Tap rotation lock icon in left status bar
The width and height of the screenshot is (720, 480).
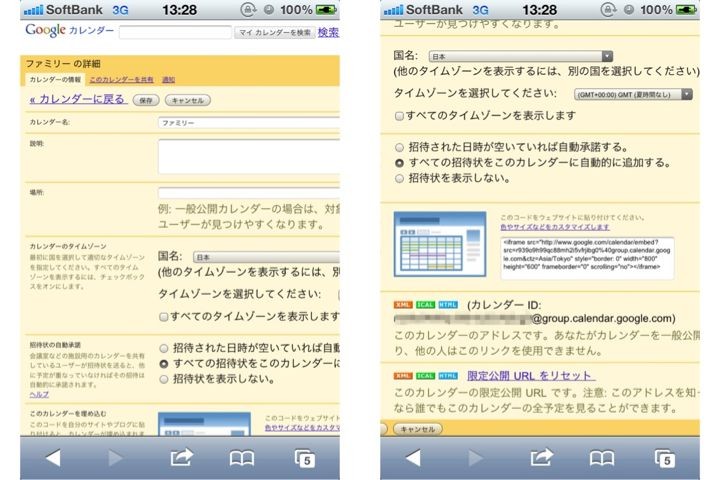248,10
